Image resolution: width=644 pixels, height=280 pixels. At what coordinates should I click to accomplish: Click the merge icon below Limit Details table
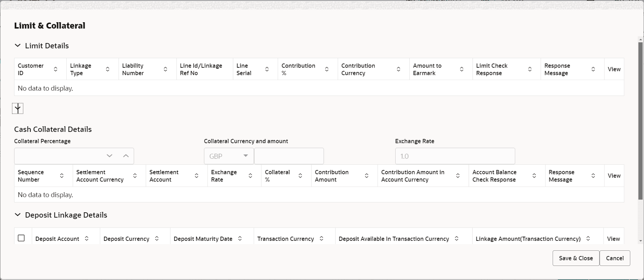(x=18, y=109)
